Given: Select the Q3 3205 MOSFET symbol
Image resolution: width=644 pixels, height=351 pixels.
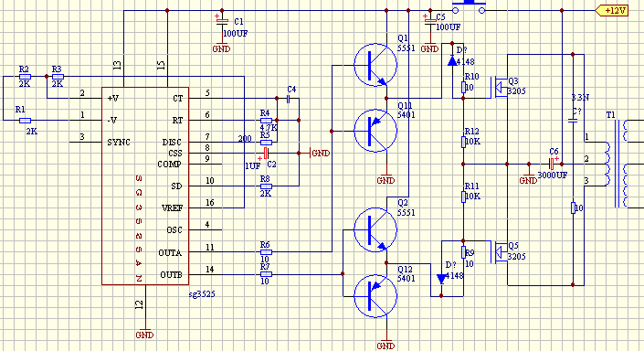Looking at the screenshot, I should pyautogui.click(x=499, y=88).
